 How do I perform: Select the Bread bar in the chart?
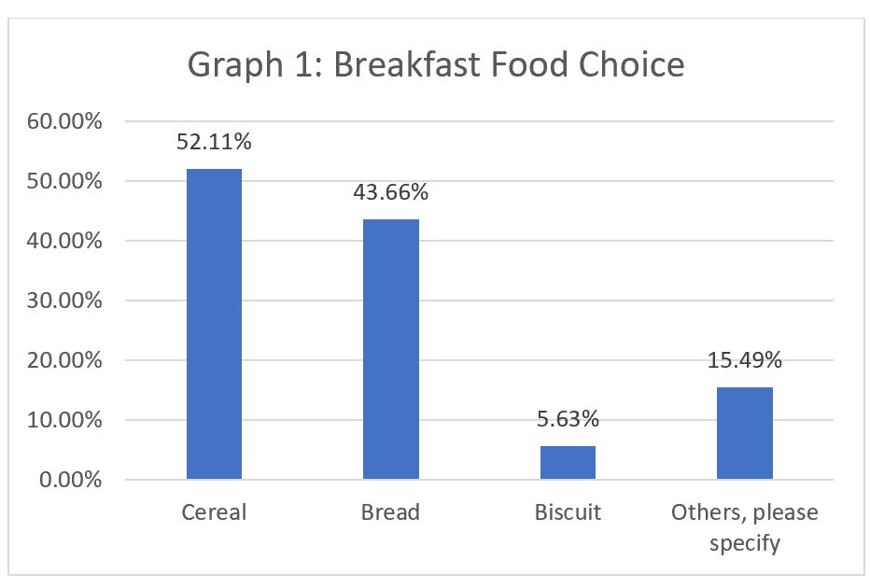(391, 349)
